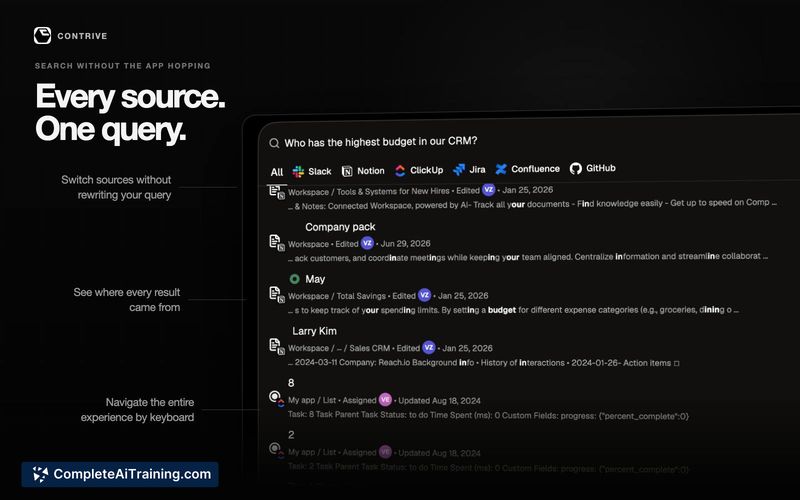Viewport: 800px width, 500px height.
Task: Switch to the Notion source tab
Action: click(363, 171)
